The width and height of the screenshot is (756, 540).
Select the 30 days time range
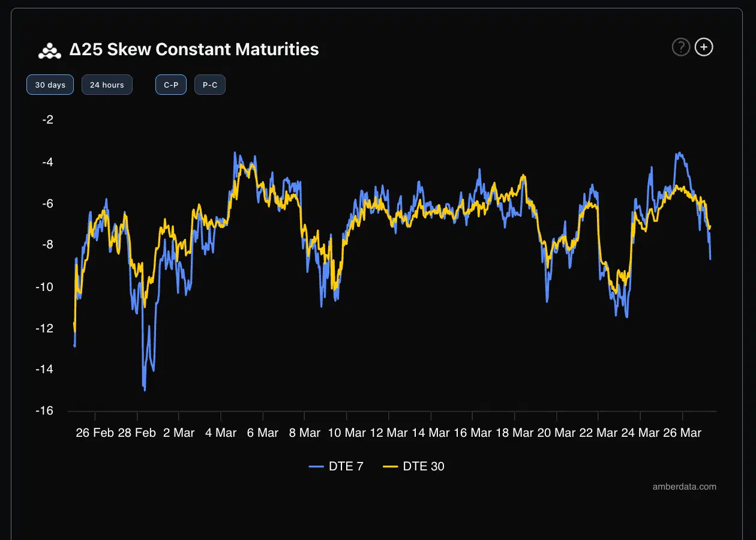[x=50, y=85]
